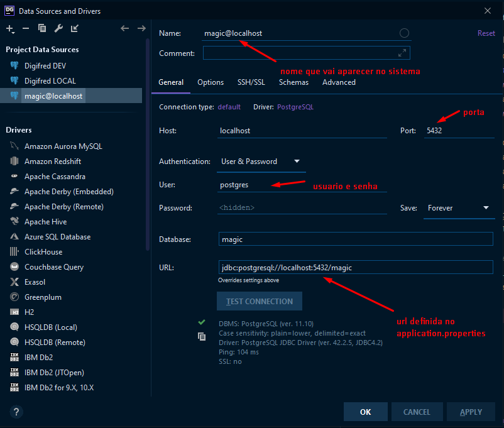Click the Cancel button
This screenshot has height=428, width=504.
[417, 412]
